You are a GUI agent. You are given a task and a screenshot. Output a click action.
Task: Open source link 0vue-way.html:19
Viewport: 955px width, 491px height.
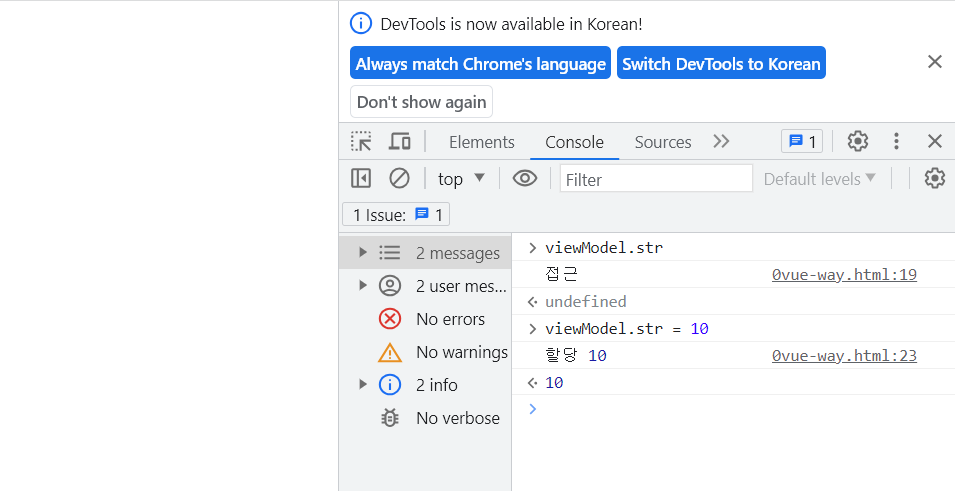tap(844, 275)
